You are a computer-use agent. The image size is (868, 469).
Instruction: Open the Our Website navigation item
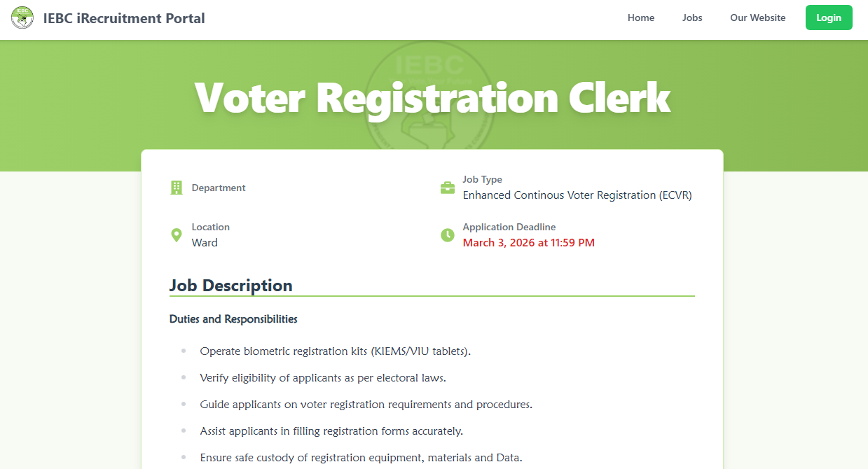(x=757, y=17)
